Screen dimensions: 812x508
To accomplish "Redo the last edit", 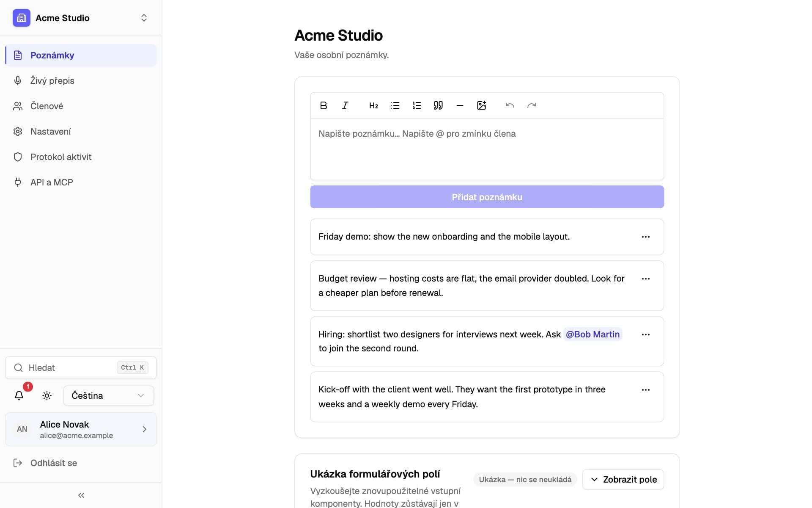I will [x=532, y=105].
